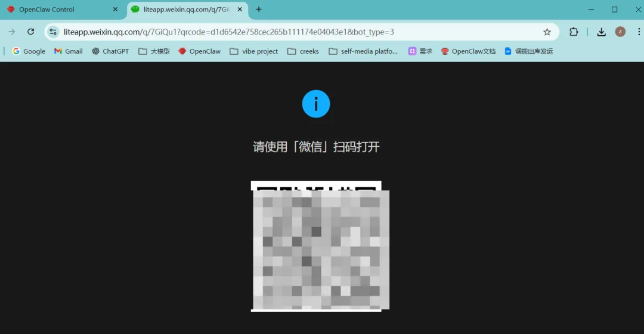Close the OpenClaw Control tab

[116, 10]
